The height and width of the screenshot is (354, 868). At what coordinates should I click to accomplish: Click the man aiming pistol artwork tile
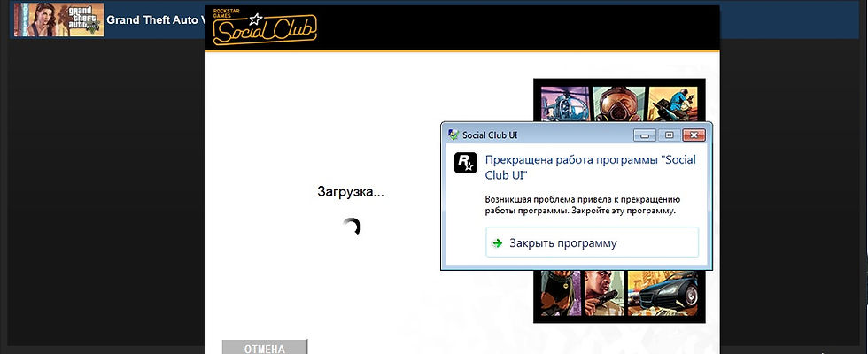[602, 293]
